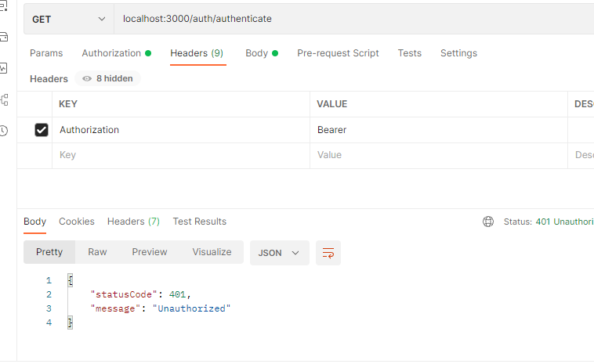The width and height of the screenshot is (594, 364).
Task: Show the 8 hidden headers
Action: tap(107, 78)
